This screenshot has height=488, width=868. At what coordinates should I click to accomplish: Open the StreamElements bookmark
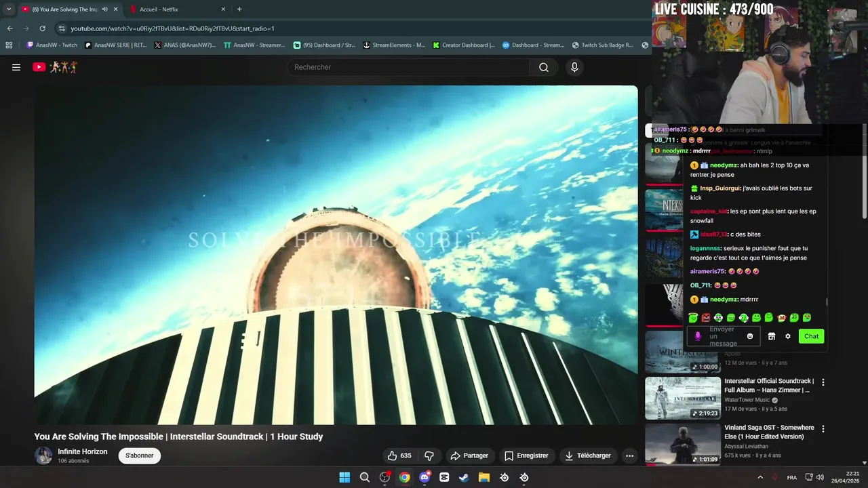click(x=395, y=45)
